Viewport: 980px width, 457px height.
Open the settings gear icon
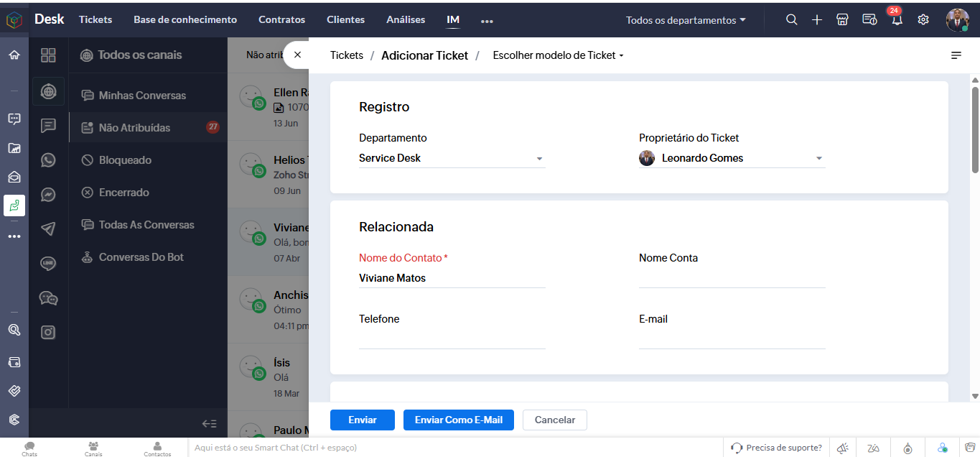[x=923, y=20]
